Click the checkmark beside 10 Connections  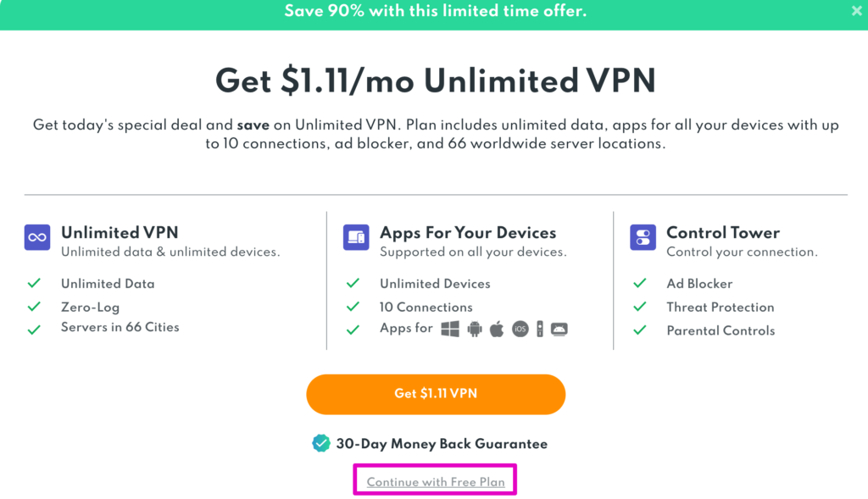353,307
